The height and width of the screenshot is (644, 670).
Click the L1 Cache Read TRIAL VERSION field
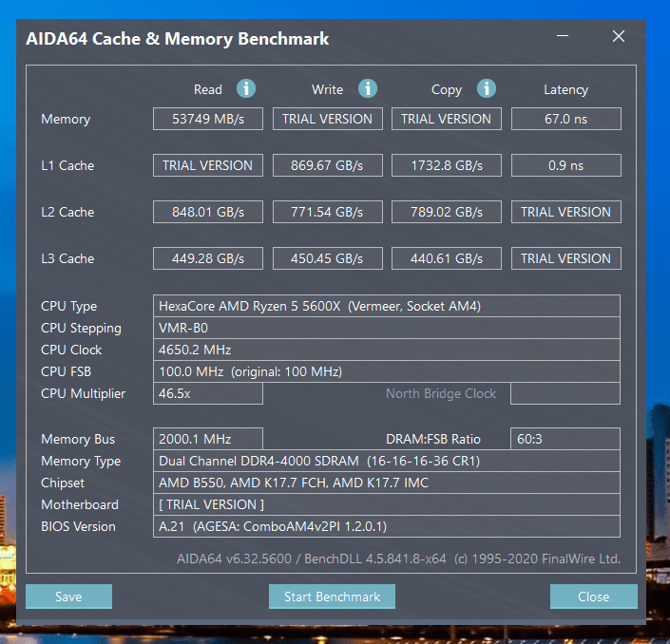tap(208, 165)
